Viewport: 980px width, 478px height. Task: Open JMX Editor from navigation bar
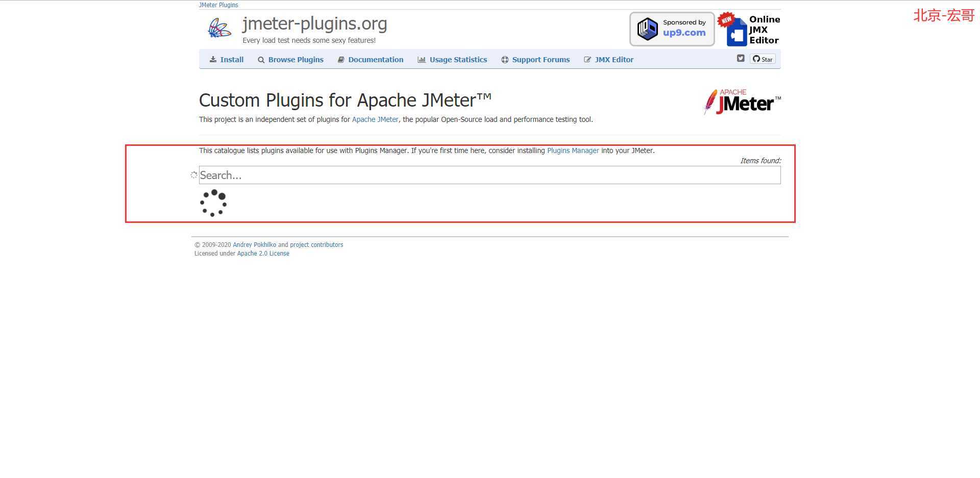[x=608, y=60]
